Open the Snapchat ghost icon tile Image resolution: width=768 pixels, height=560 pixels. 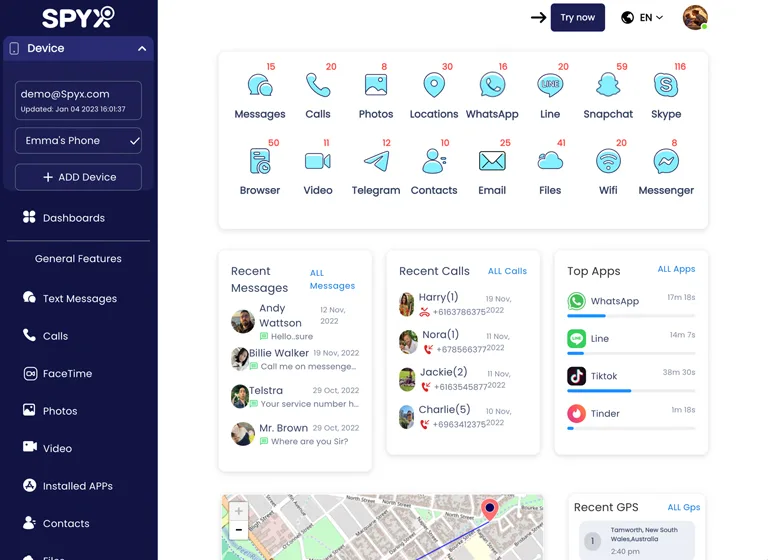pos(608,85)
